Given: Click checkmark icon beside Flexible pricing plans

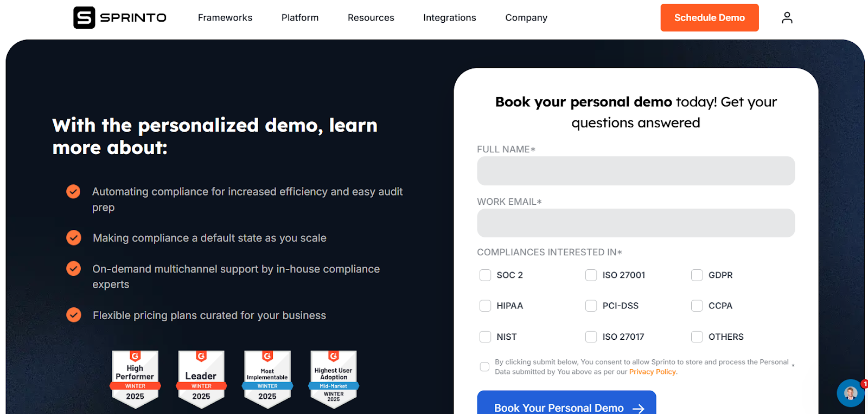Looking at the screenshot, I should click(x=73, y=315).
